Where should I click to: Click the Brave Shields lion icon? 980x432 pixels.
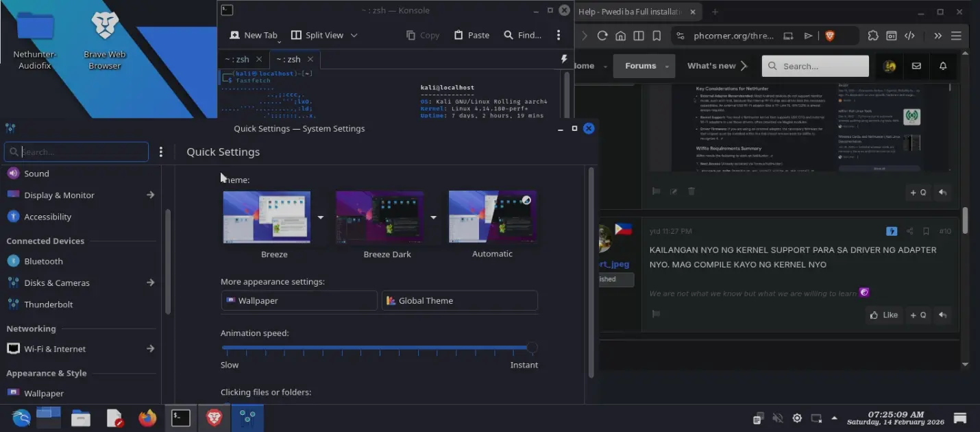point(830,36)
